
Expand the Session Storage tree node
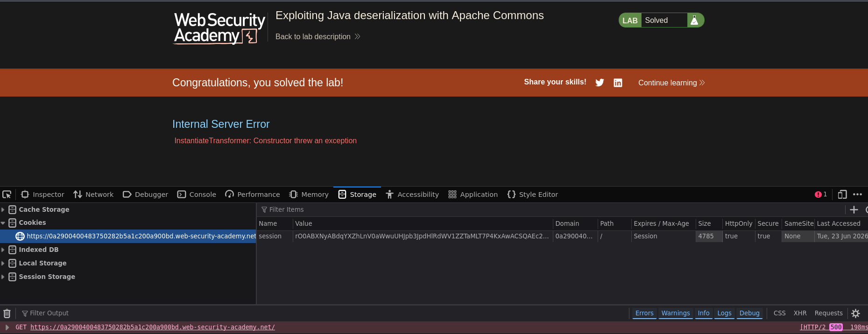click(x=3, y=277)
